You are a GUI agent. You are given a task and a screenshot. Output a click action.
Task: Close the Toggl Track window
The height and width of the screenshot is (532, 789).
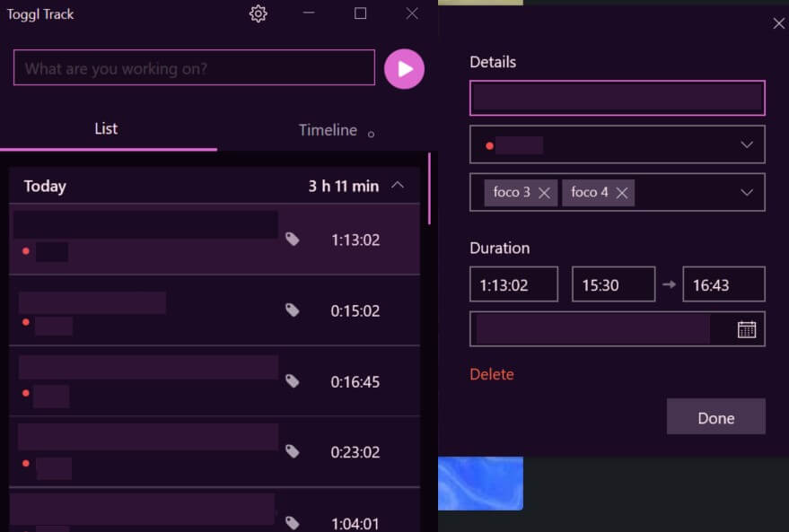click(x=412, y=13)
